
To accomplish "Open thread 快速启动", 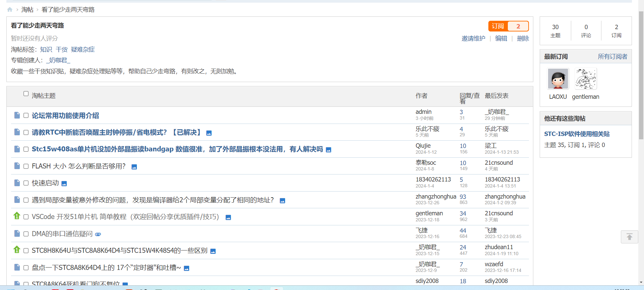I will click(45, 183).
